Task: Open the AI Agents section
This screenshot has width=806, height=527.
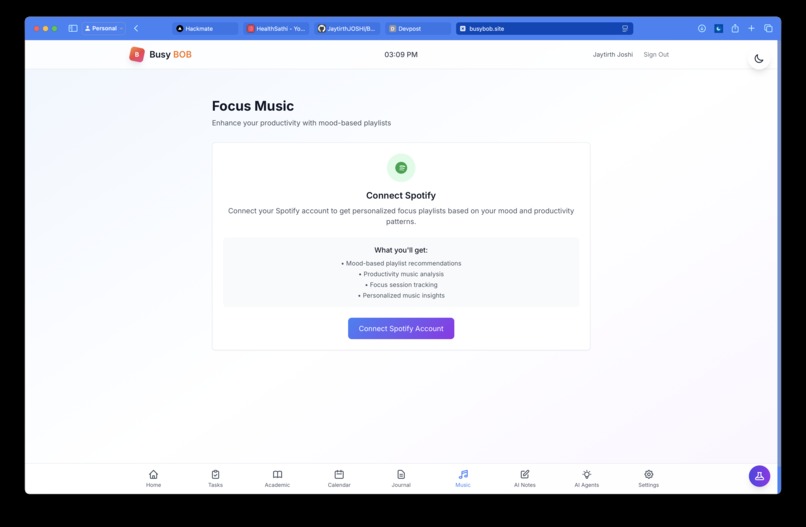Action: point(587,478)
